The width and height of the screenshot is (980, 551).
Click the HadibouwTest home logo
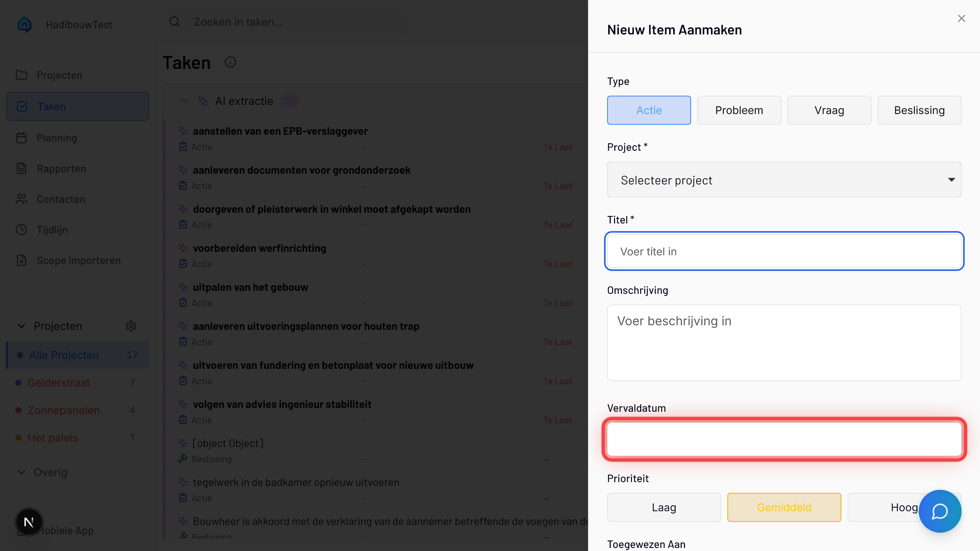(25, 25)
